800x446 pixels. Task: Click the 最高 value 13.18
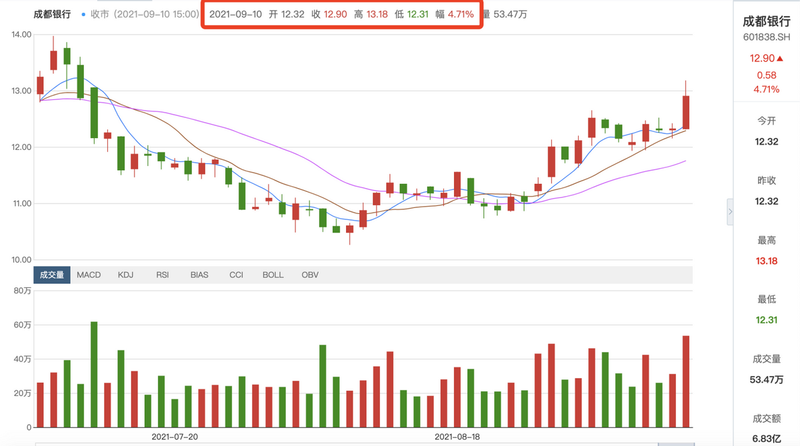(766, 261)
